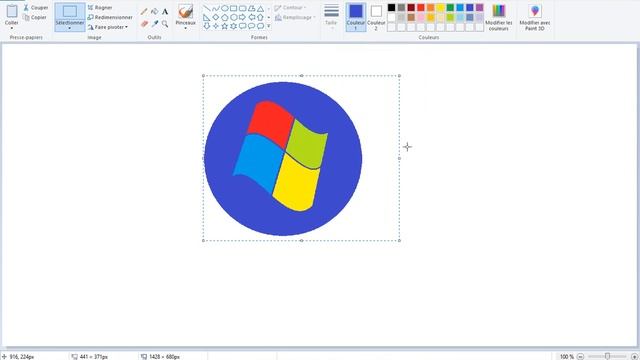
Task: Pick the red color swatch
Action: click(421, 8)
